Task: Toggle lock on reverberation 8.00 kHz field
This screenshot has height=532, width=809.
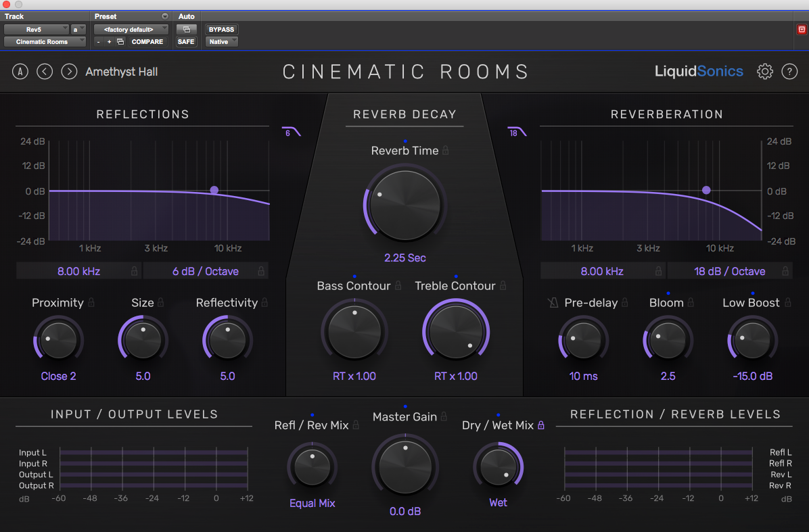Action: coord(658,271)
